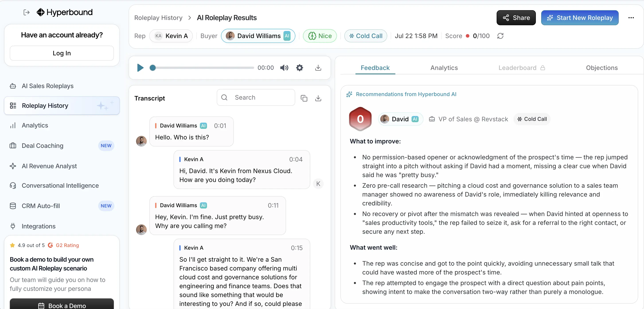Click the 0:11 timestamp on David's reply
This screenshot has height=309, width=644.
[273, 205]
